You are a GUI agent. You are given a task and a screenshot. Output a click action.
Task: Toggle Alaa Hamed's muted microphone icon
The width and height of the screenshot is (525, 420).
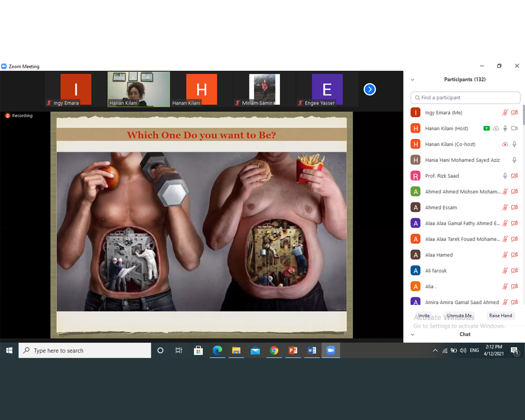click(505, 255)
